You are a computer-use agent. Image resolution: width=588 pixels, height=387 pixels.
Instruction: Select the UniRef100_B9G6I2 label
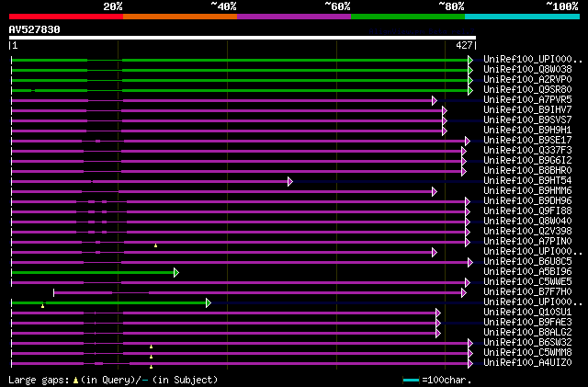click(527, 161)
